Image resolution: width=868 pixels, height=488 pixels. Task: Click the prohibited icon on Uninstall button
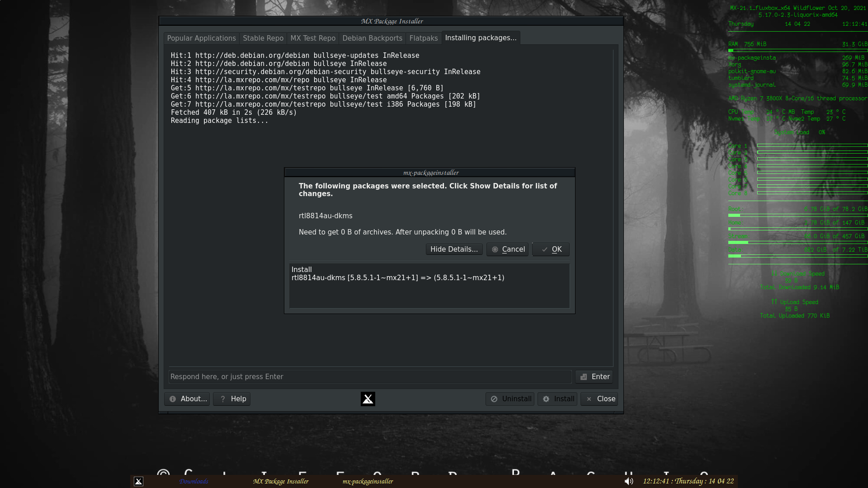tap(494, 399)
